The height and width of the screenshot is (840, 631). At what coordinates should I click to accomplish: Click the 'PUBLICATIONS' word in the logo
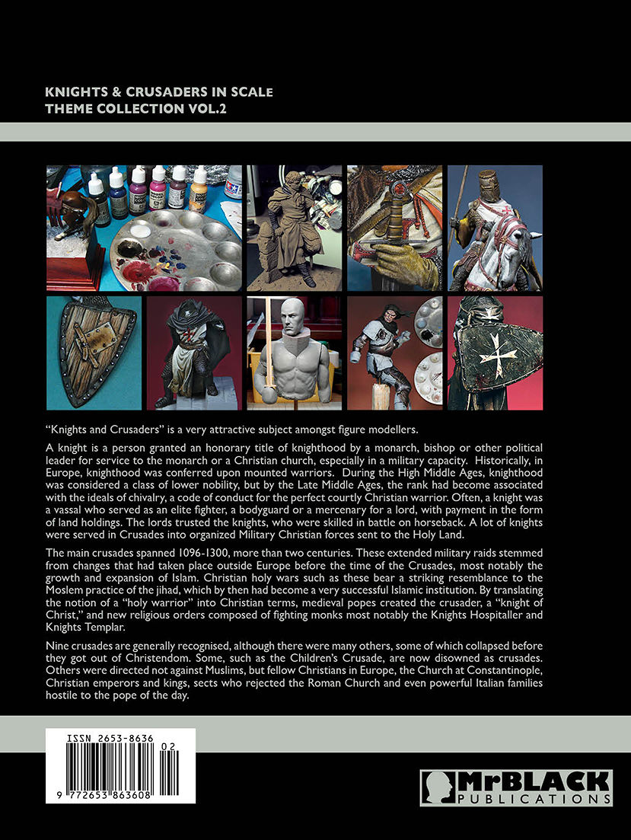534,799
